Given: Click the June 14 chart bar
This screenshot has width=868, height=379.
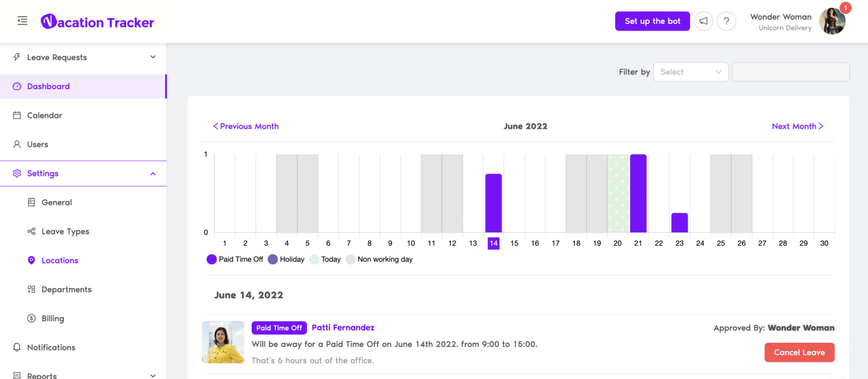Looking at the screenshot, I should (x=493, y=203).
